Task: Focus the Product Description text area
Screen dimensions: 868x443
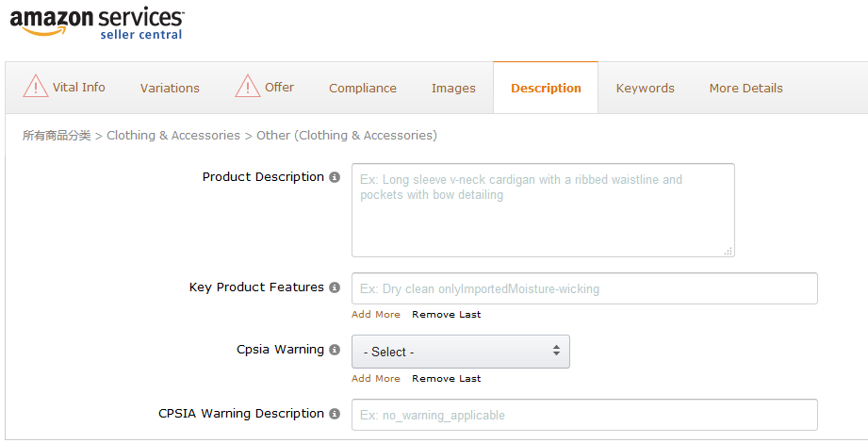Action: [542, 210]
